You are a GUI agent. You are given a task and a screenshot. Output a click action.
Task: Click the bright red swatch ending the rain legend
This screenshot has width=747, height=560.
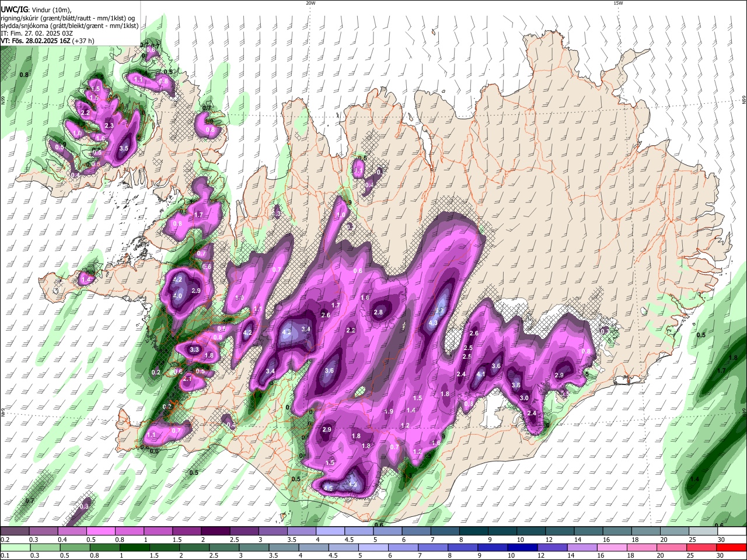[x=732, y=548]
